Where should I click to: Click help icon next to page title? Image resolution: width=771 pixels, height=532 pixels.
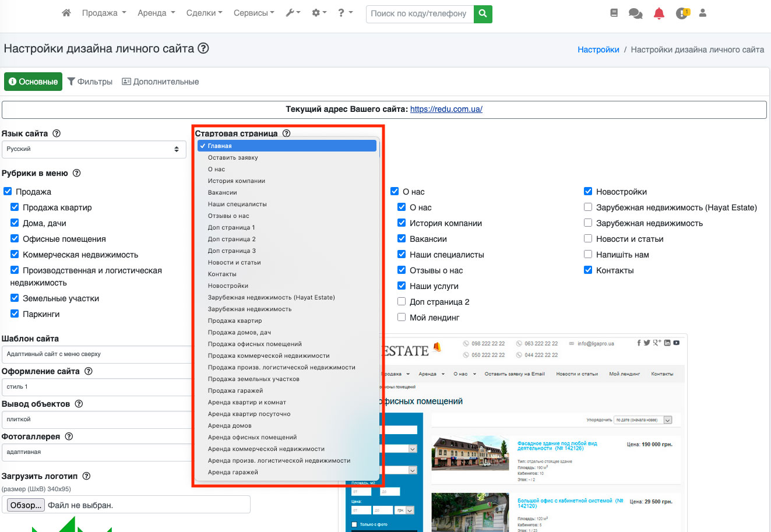[x=203, y=48]
